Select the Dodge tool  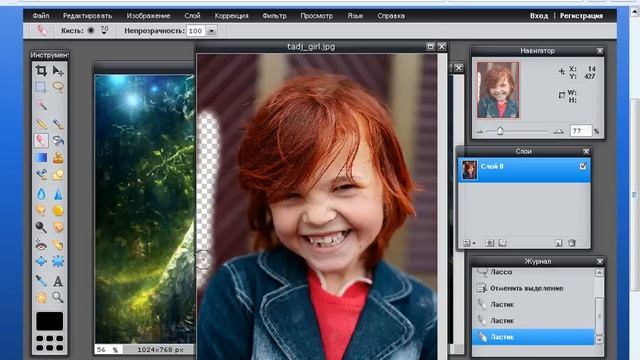pyautogui.click(x=41, y=227)
